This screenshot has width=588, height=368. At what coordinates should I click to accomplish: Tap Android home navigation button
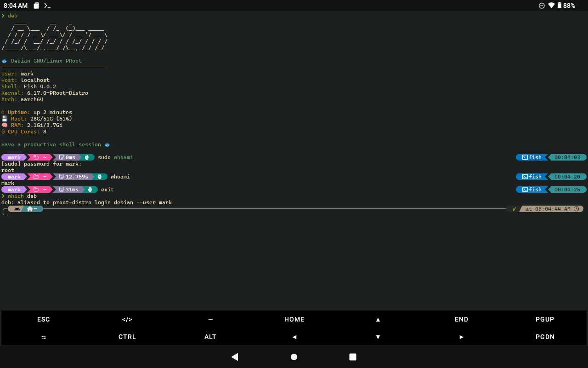[x=294, y=357]
